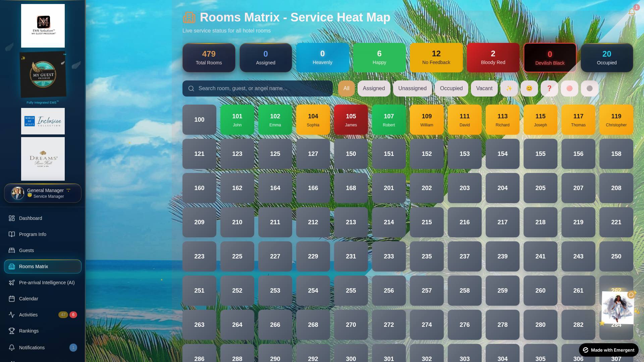Click the Calendar sidebar icon
Image resolution: width=644 pixels, height=362 pixels.
[x=12, y=299]
